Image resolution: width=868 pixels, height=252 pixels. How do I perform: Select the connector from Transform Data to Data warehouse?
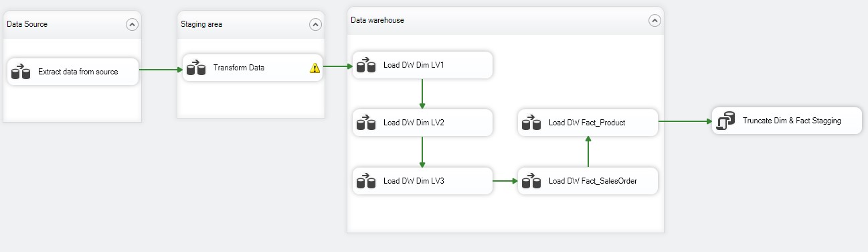coord(337,66)
